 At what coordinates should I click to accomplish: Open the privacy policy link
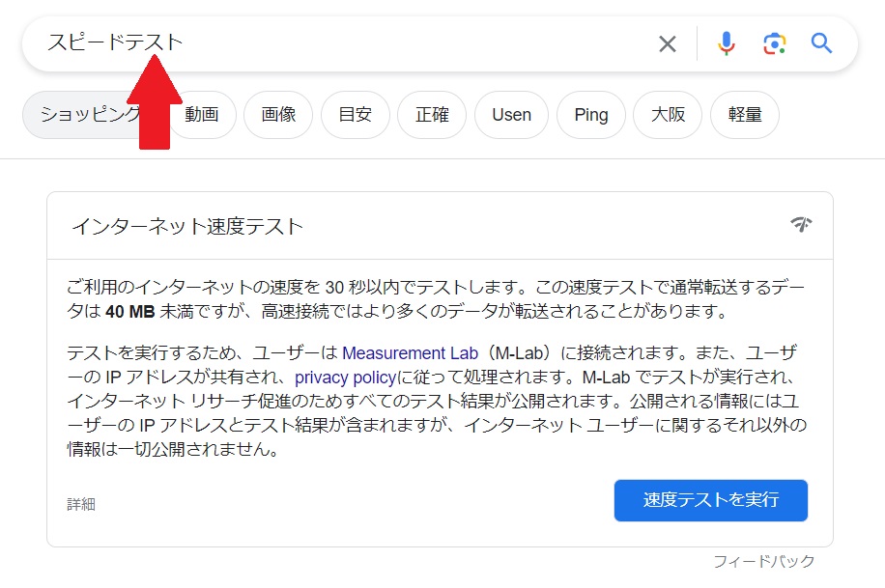click(346, 377)
